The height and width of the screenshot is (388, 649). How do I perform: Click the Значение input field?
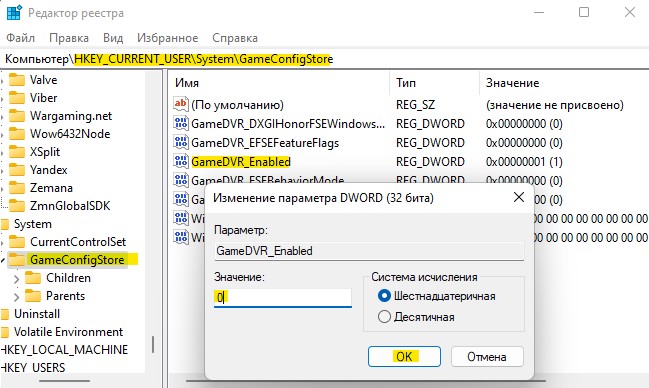(x=283, y=297)
